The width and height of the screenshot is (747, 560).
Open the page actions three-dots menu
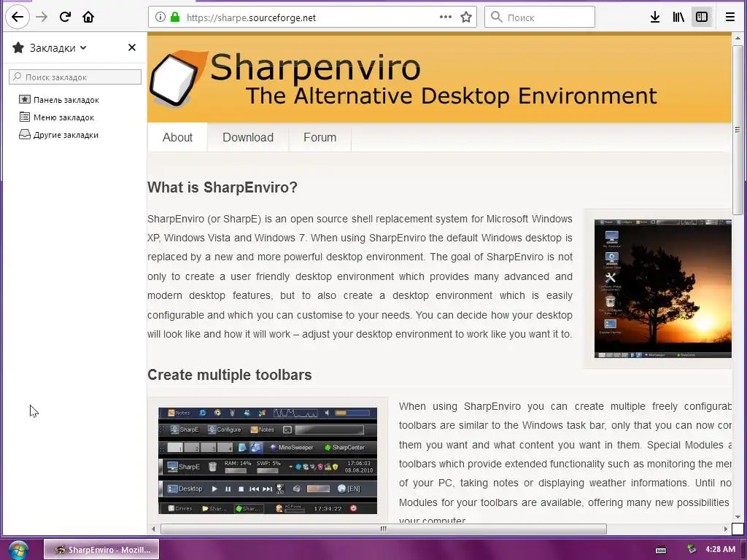[446, 17]
